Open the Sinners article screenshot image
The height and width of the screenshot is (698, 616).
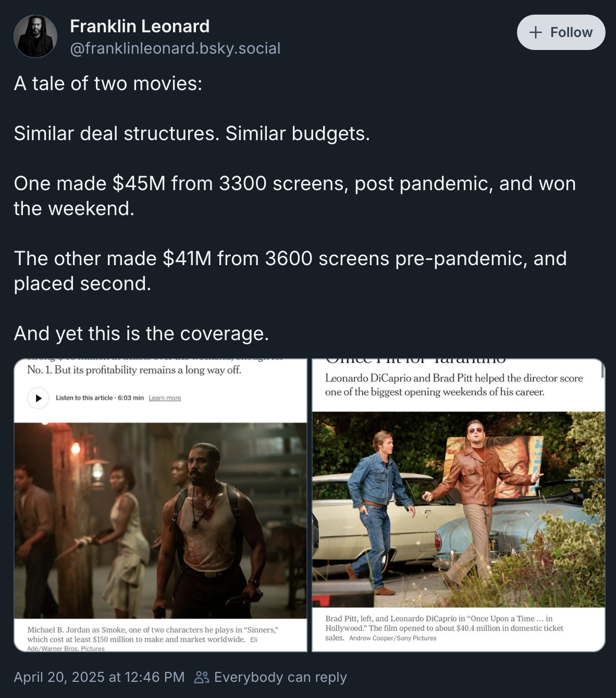click(x=161, y=505)
